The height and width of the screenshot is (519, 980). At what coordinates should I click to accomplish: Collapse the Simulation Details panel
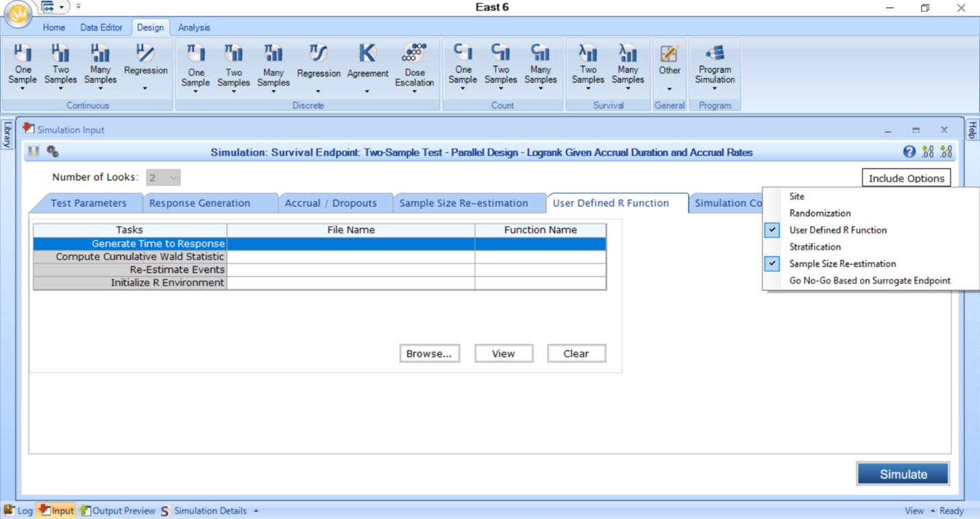click(256, 510)
